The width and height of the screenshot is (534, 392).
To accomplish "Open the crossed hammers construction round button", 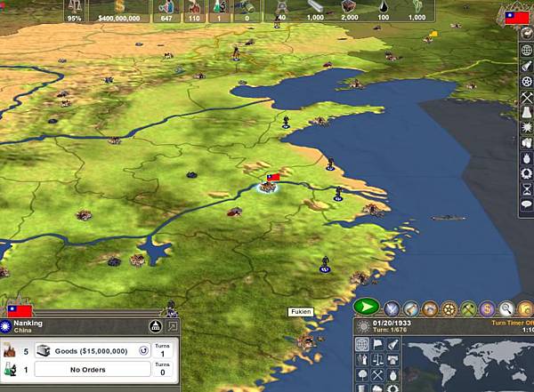I will 468,309.
